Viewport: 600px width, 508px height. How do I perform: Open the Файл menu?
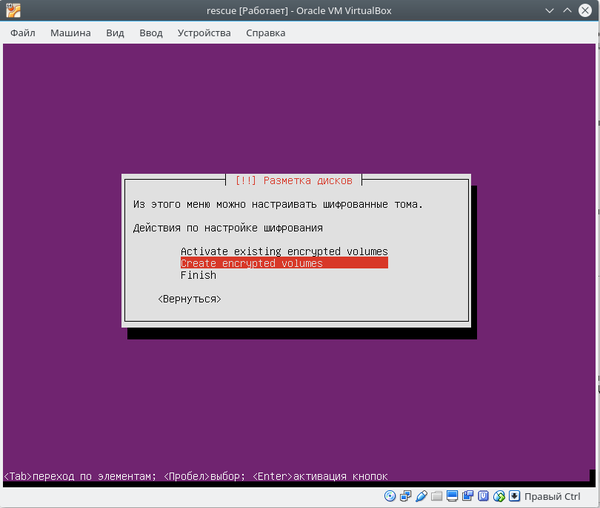click(23, 33)
